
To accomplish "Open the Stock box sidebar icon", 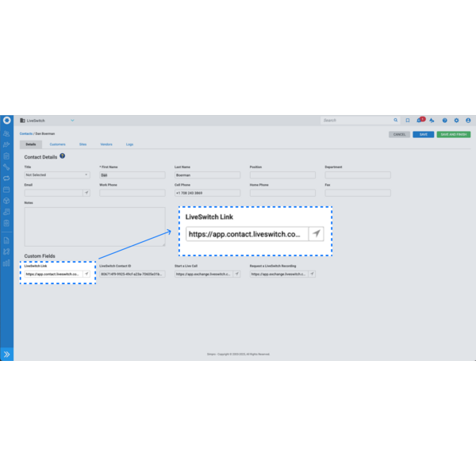I will click(x=6, y=201).
